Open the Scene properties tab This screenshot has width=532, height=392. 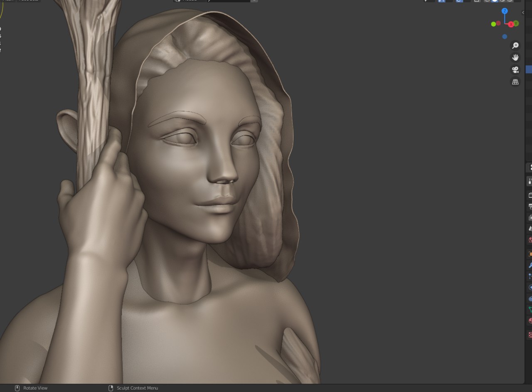point(530,229)
